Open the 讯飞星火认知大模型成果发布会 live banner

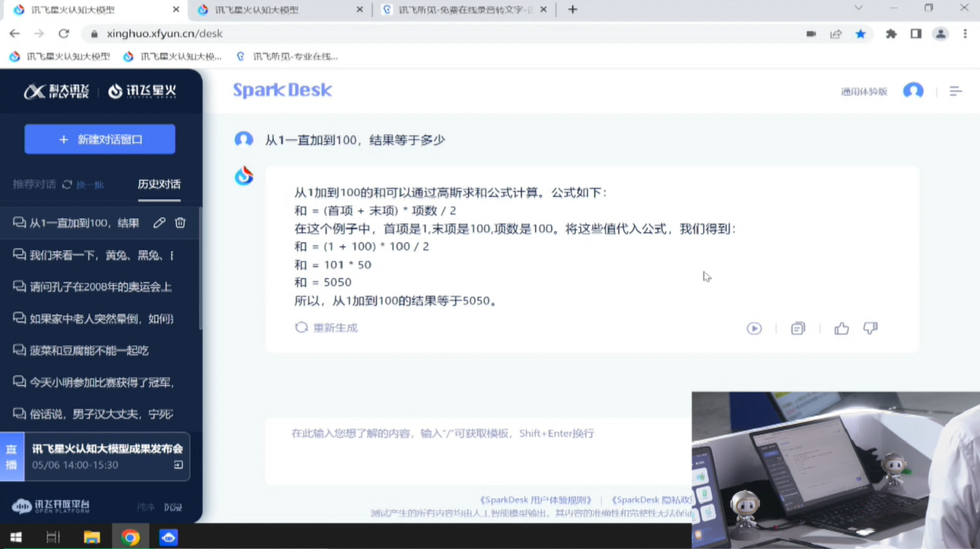95,456
